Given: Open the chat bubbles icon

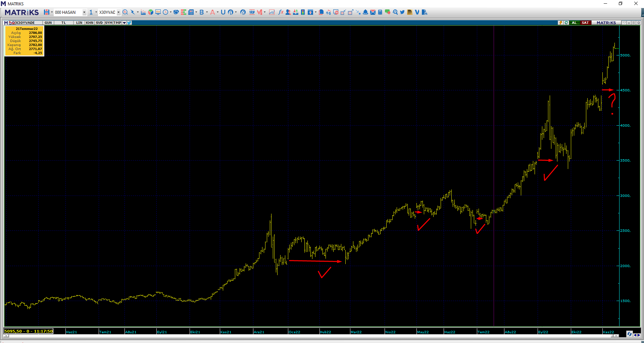Looking at the screenshot, I should (388, 12).
